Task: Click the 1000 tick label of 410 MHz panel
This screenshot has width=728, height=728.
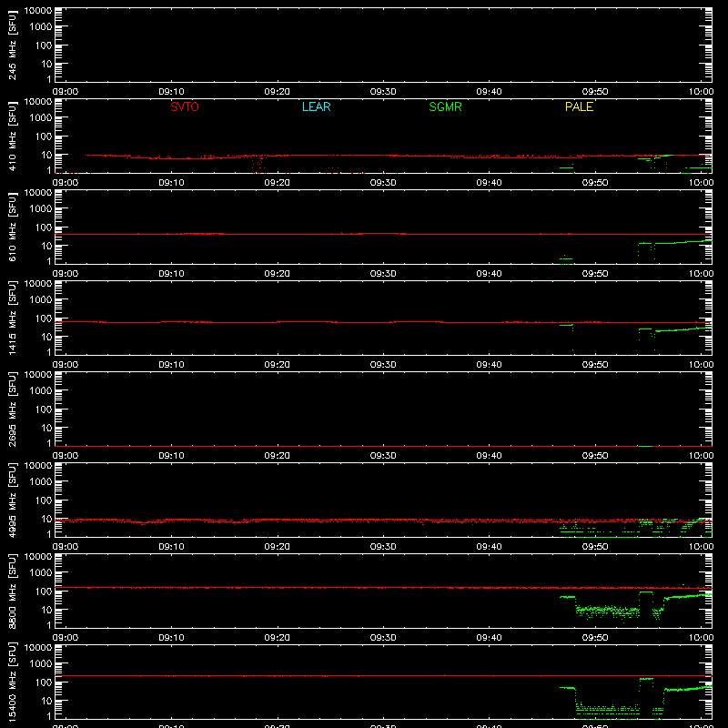Action: point(41,117)
